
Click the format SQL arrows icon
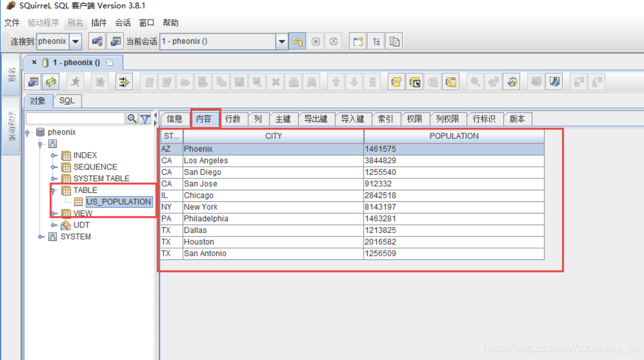coord(124,82)
